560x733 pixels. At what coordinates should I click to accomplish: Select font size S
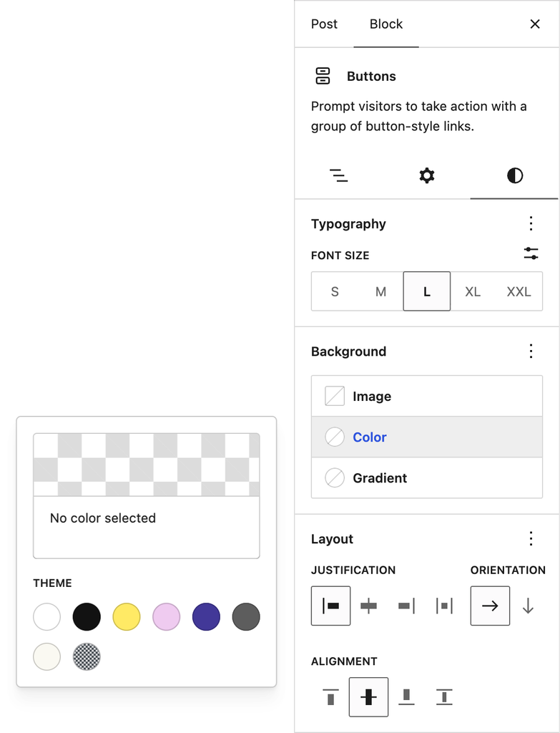(335, 291)
